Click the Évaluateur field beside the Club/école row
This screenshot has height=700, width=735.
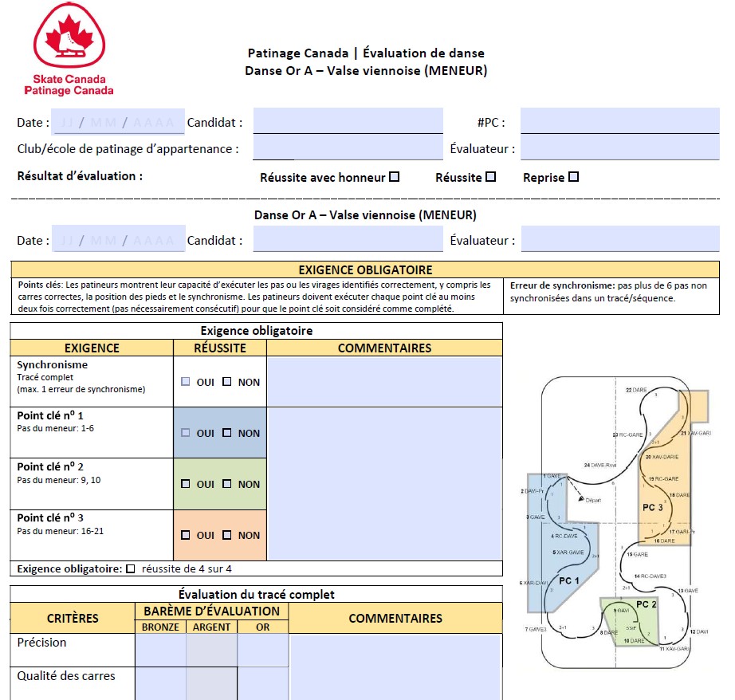(619, 147)
